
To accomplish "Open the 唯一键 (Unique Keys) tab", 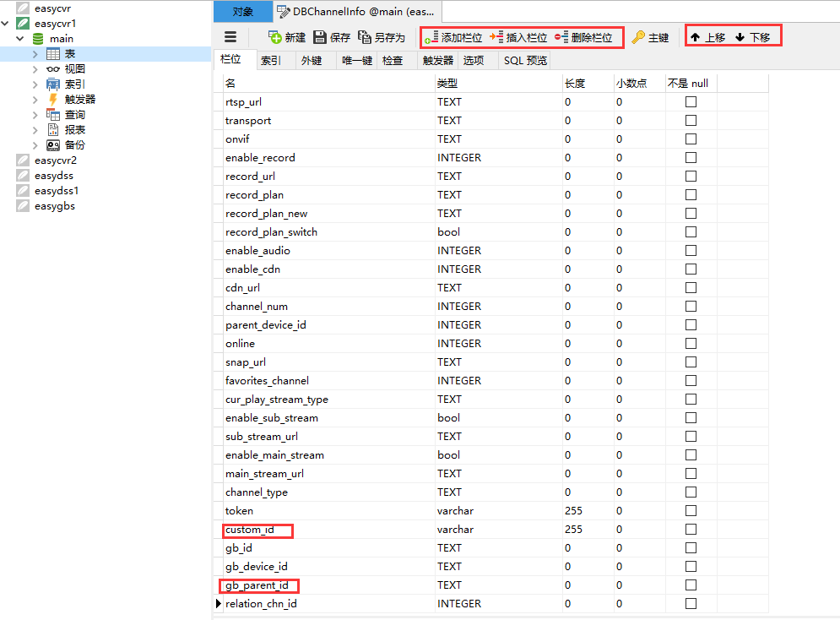I will click(357, 61).
